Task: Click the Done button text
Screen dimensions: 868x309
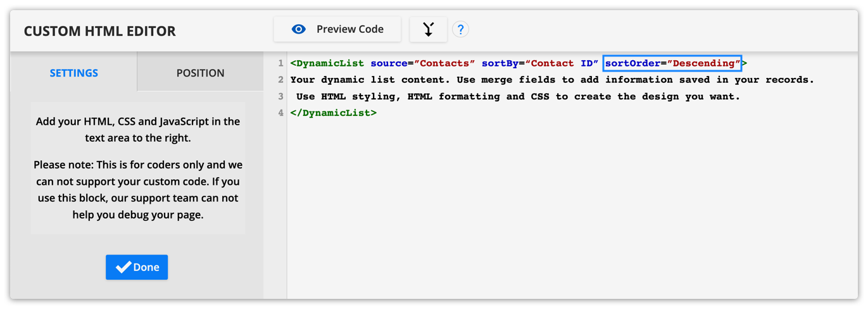Action: point(146,267)
